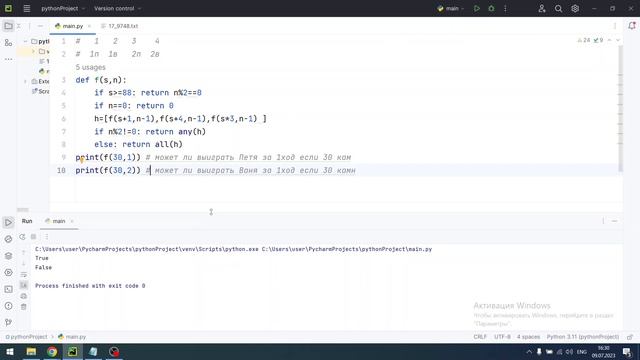This screenshot has width=640, height=360.
Task: Open the Services tool window icon
Action: point(8,272)
